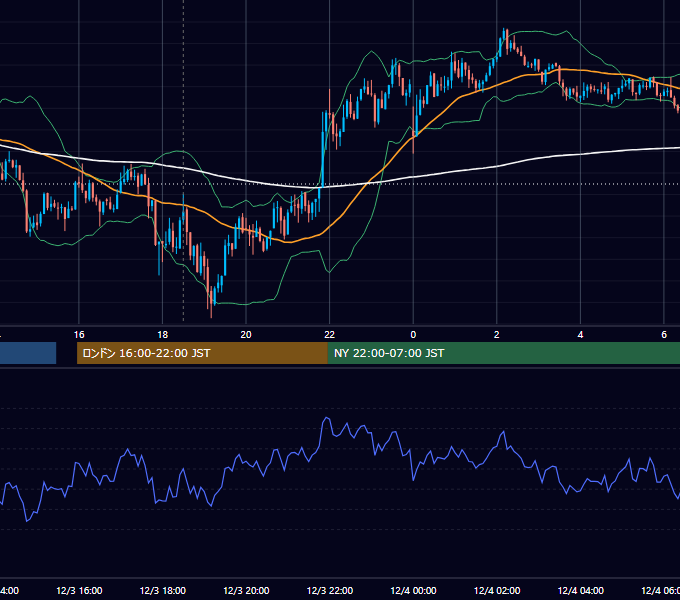This screenshot has width=680, height=600.
Task: Click the upper time axis label 16
Action: (79, 335)
